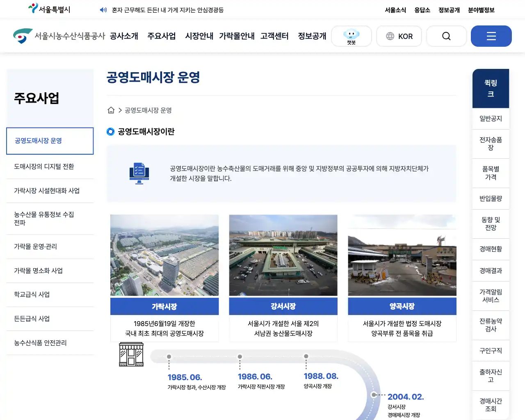525x420 pixels.
Task: Open the hamburger menu button
Action: (491, 36)
